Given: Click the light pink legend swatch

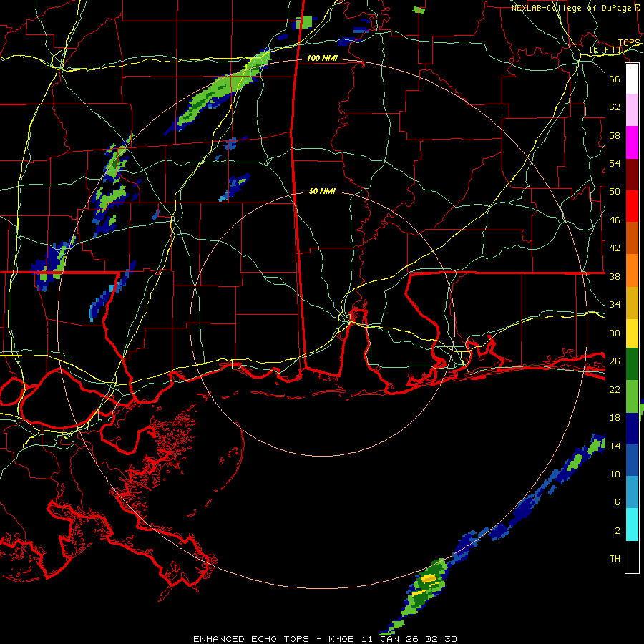Looking at the screenshot, I should (x=632, y=110).
